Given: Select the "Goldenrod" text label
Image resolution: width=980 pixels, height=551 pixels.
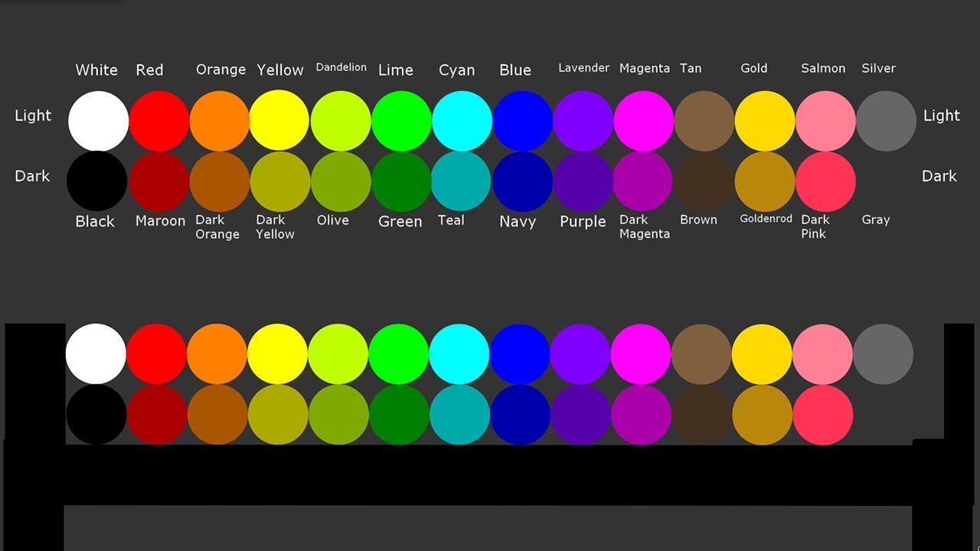Looking at the screenshot, I should 766,219.
